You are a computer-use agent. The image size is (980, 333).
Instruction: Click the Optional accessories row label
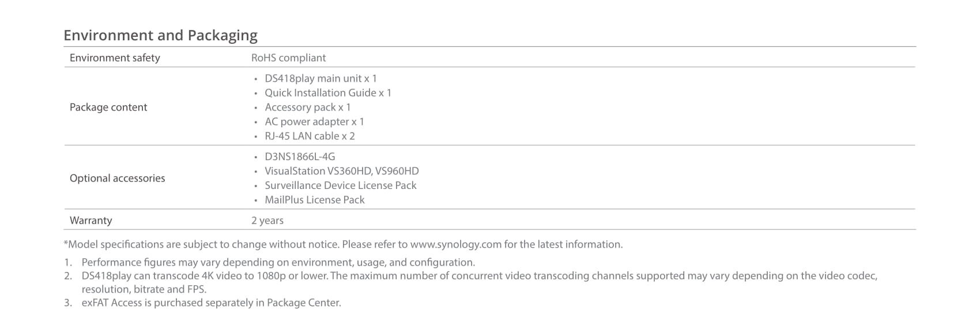[x=118, y=178]
